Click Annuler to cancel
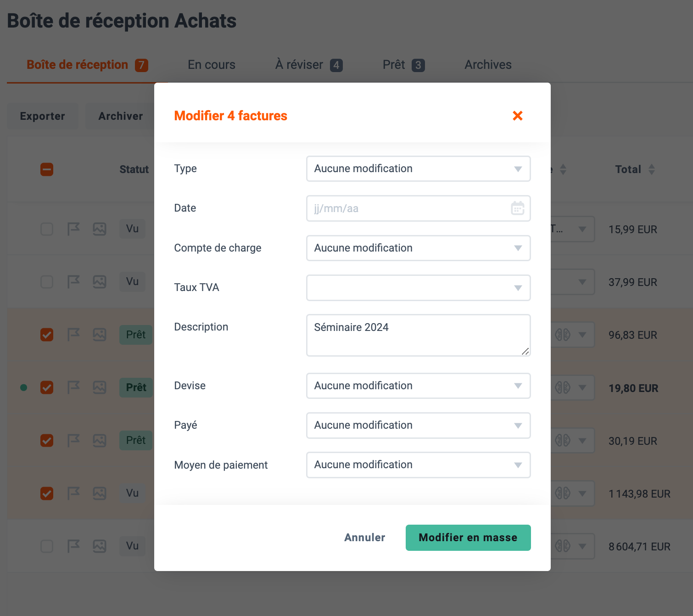Viewport: 693px width, 616px height. (x=365, y=538)
